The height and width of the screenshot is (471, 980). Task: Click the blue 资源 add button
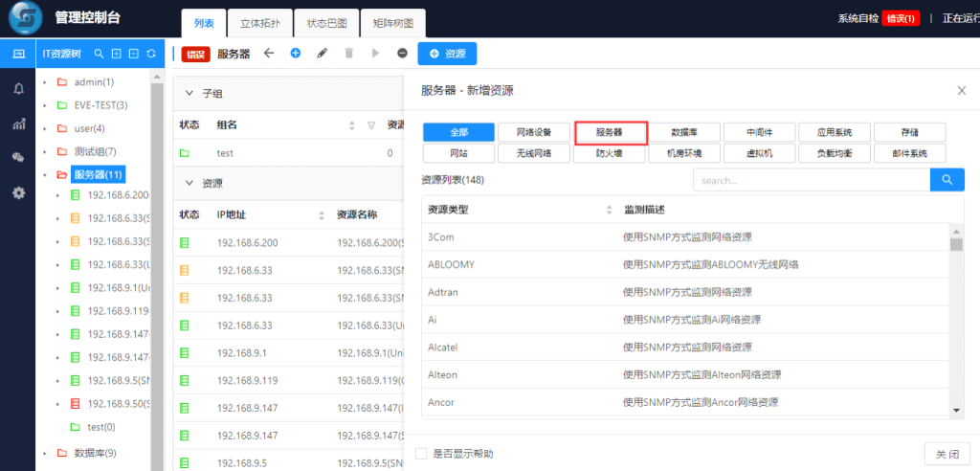[x=446, y=54]
